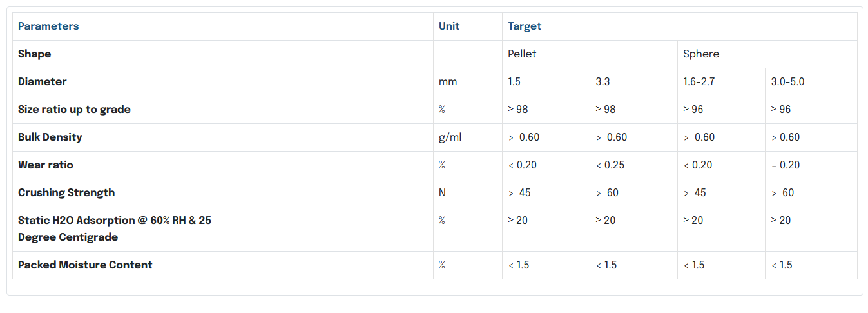Click the mm unit cell
Screen dimensions: 868x313
coord(448,82)
